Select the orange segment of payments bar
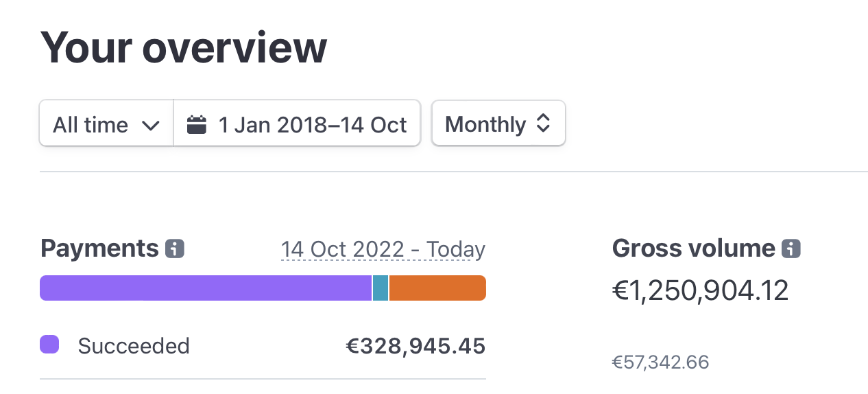 pos(437,288)
